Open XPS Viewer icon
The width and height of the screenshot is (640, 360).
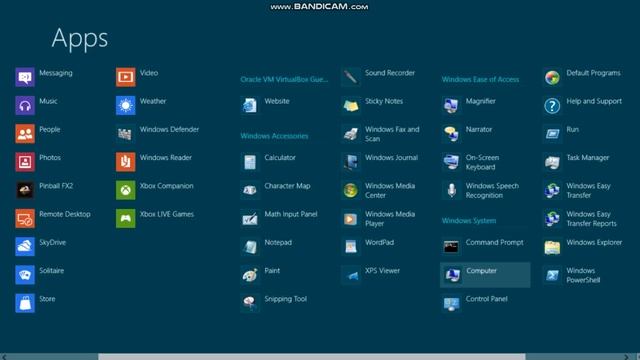[351, 275]
